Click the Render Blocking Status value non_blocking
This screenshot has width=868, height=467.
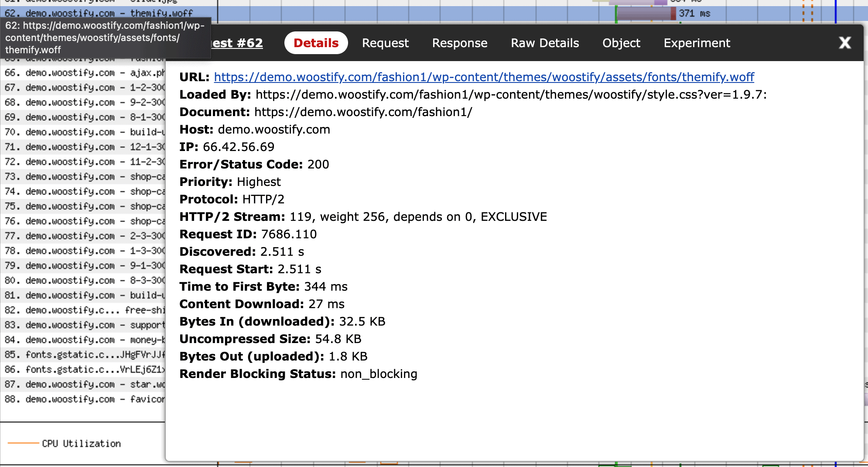379,374
